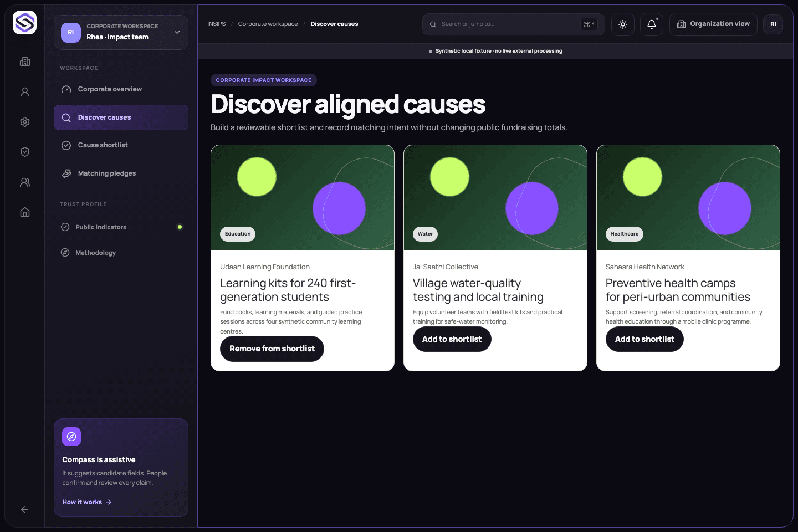Click the Learning kits for 240 students title
Viewport: 798px width, 532px height.
288,290
